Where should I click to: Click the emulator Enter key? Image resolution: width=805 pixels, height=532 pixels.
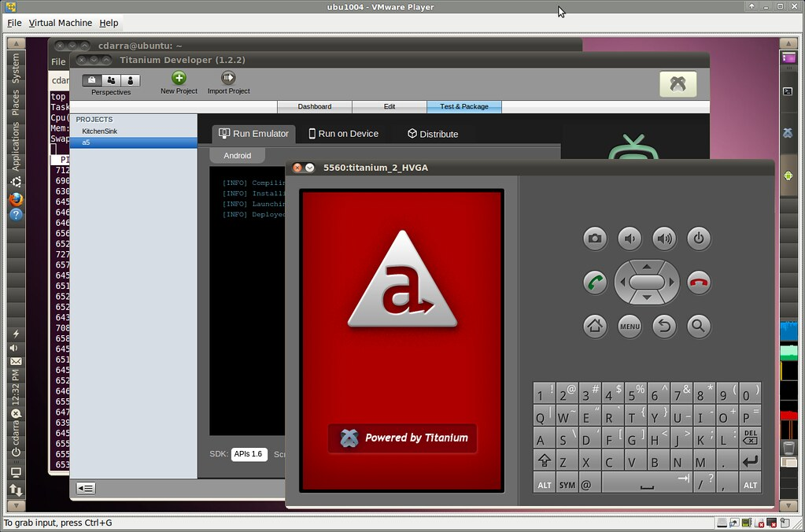tap(750, 461)
